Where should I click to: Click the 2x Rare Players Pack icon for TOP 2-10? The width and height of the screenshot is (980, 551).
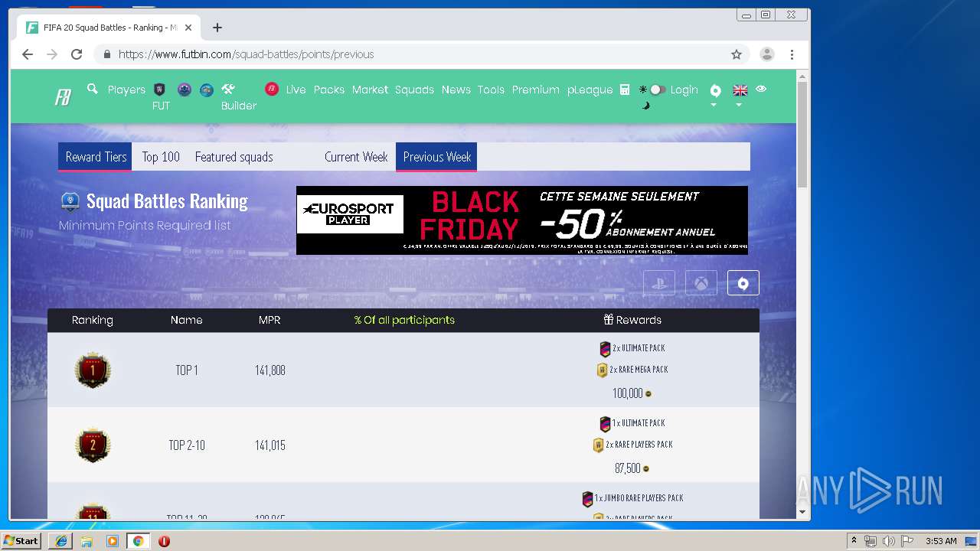[599, 445]
